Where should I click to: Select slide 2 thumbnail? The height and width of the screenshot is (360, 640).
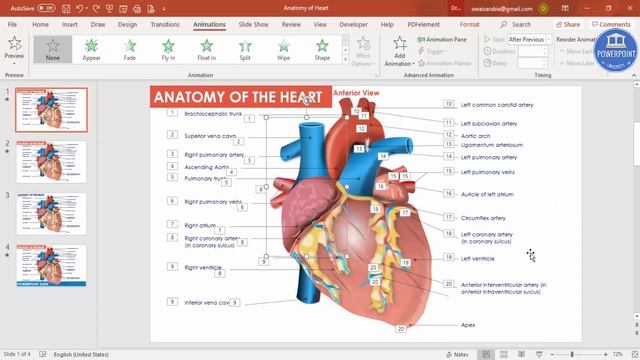tap(51, 162)
